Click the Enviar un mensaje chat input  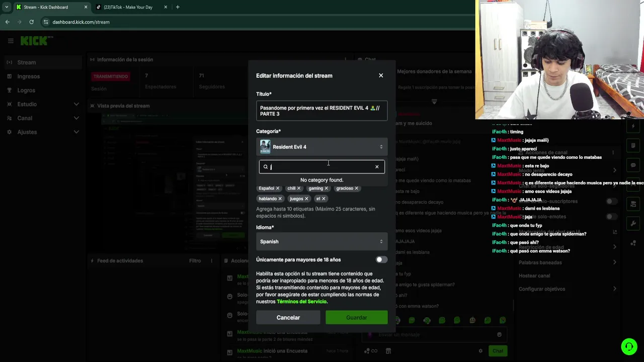[434, 334]
